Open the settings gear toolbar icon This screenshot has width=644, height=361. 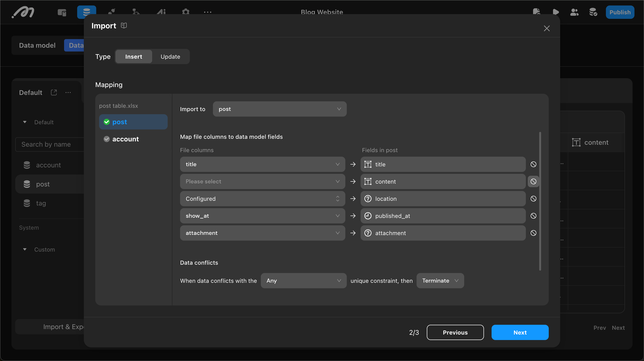[186, 12]
